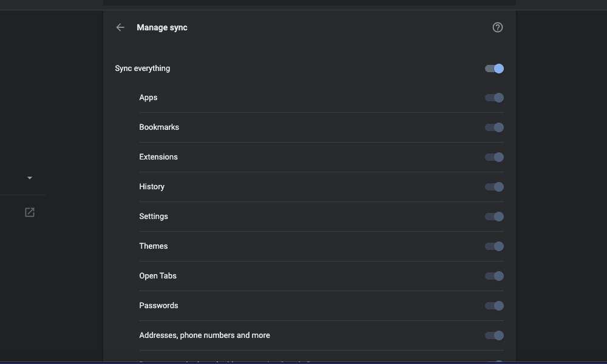This screenshot has width=607, height=364.
Task: Toggle the History sync switch
Action: (494, 187)
